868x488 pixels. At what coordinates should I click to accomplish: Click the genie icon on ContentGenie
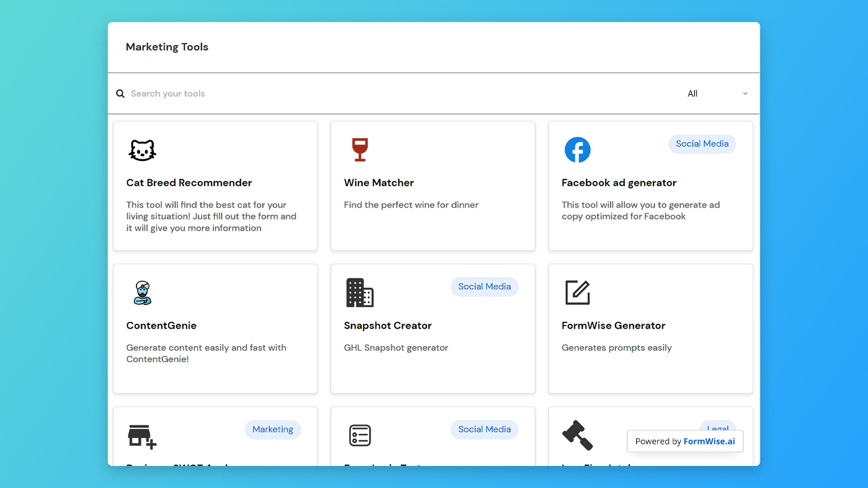pos(142,293)
